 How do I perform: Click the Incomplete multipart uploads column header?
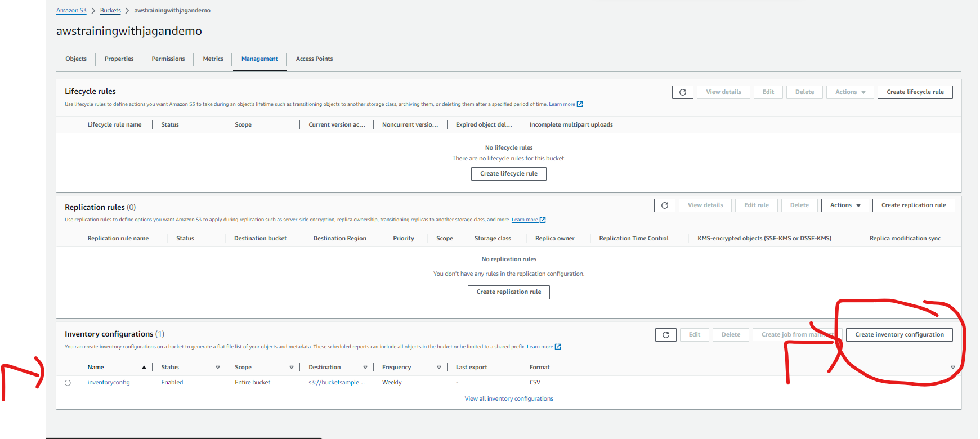coord(571,125)
